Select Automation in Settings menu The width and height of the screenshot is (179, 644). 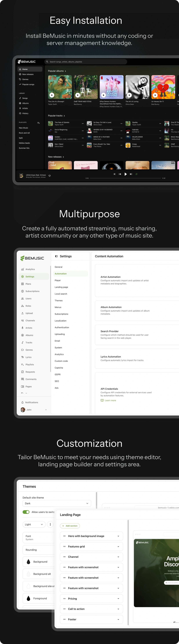click(x=70, y=274)
